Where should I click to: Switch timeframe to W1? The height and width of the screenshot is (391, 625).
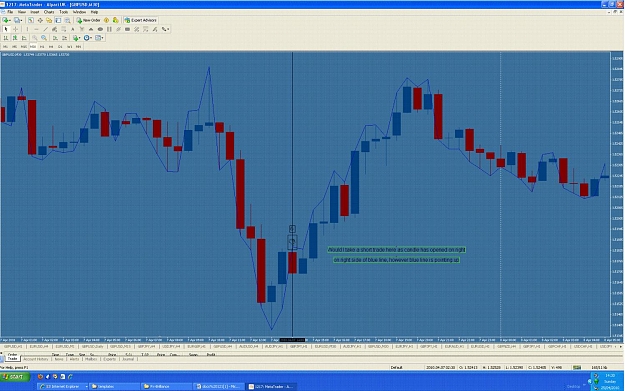(x=69, y=47)
